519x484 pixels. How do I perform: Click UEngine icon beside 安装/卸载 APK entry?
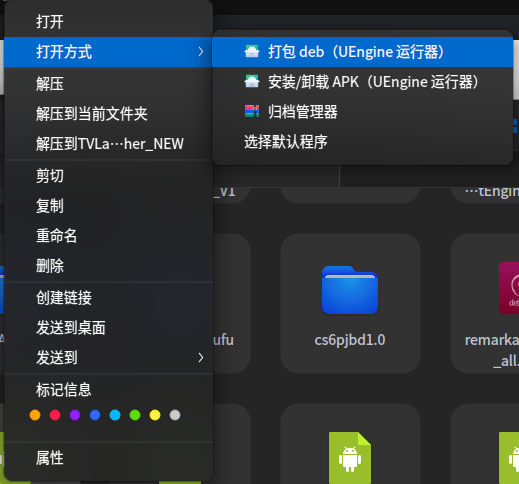click(252, 81)
